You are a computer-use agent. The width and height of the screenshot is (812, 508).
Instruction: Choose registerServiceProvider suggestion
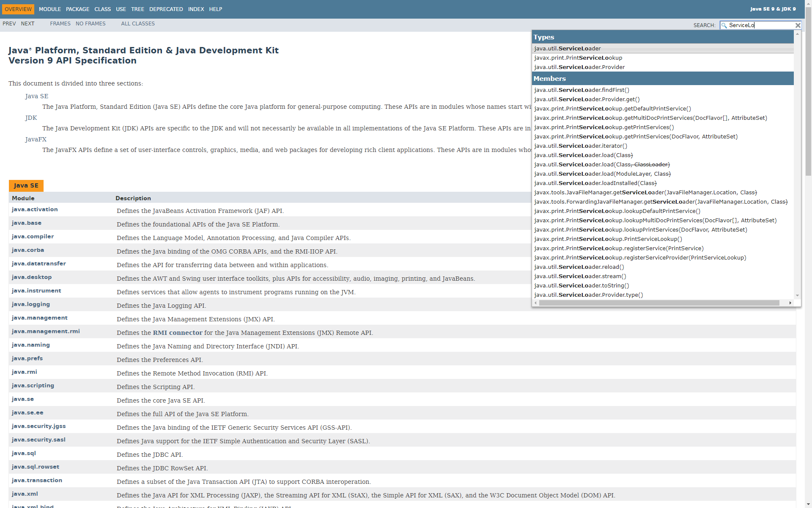(x=663, y=257)
